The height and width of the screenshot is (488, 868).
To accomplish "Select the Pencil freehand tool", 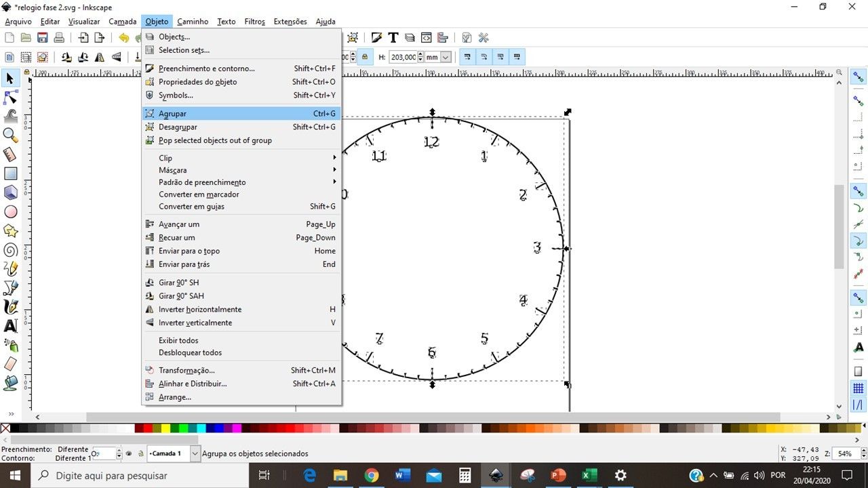I will [10, 269].
